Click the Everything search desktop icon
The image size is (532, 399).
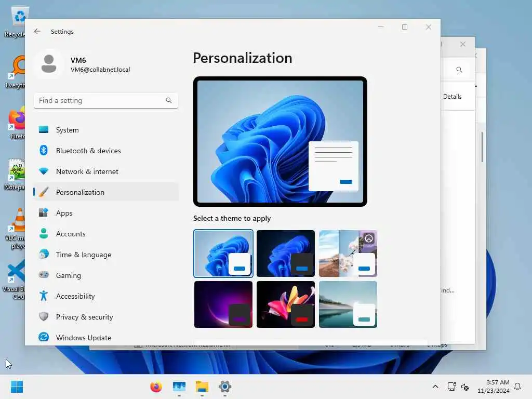pos(15,72)
